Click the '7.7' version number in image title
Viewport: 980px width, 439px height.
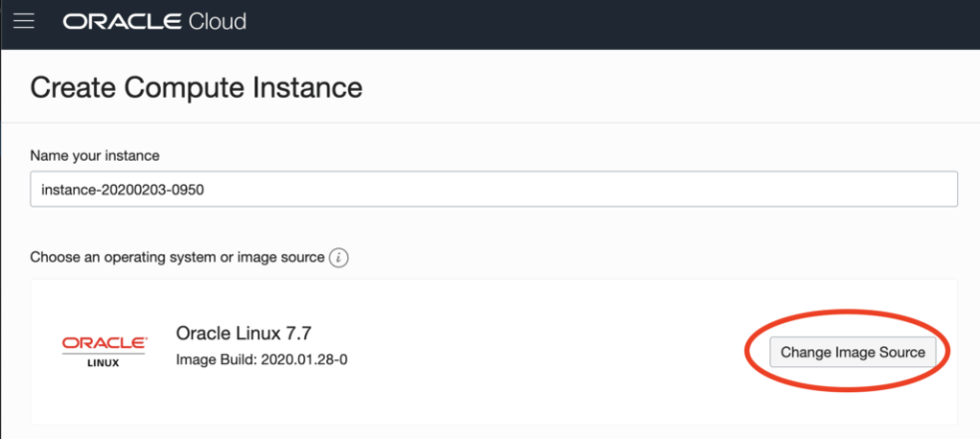pos(300,334)
